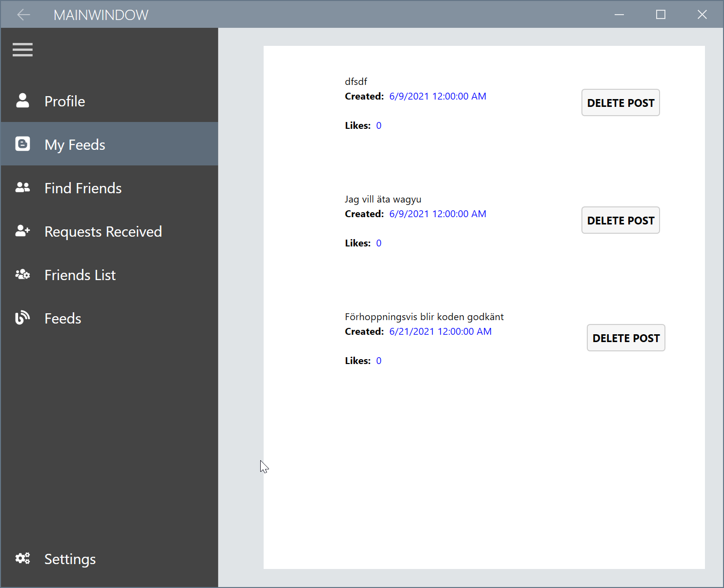
Task: Click the MAINWINDOW title text
Action: point(101,15)
